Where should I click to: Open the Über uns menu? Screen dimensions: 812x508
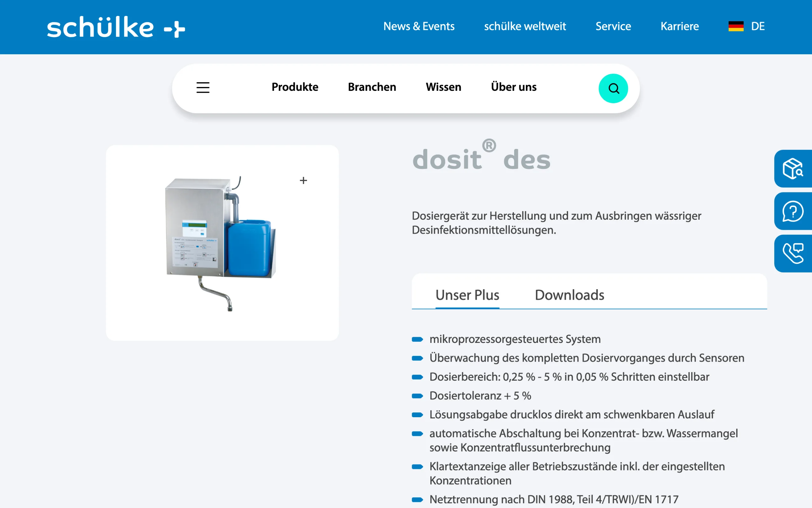[x=514, y=87]
